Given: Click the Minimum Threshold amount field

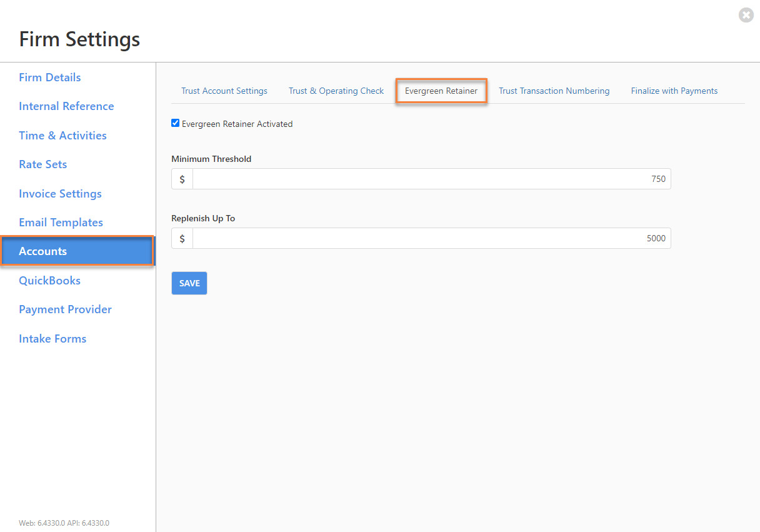Looking at the screenshot, I should [431, 179].
